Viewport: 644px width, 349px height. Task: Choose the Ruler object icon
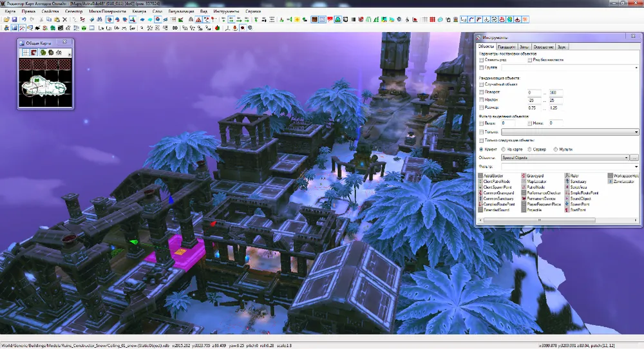click(x=567, y=175)
